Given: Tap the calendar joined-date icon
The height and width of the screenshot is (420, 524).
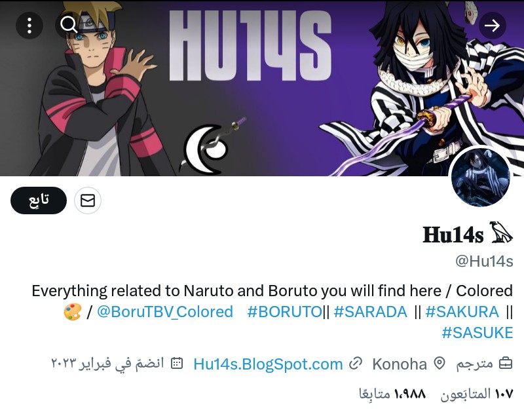Looking at the screenshot, I should (177, 363).
